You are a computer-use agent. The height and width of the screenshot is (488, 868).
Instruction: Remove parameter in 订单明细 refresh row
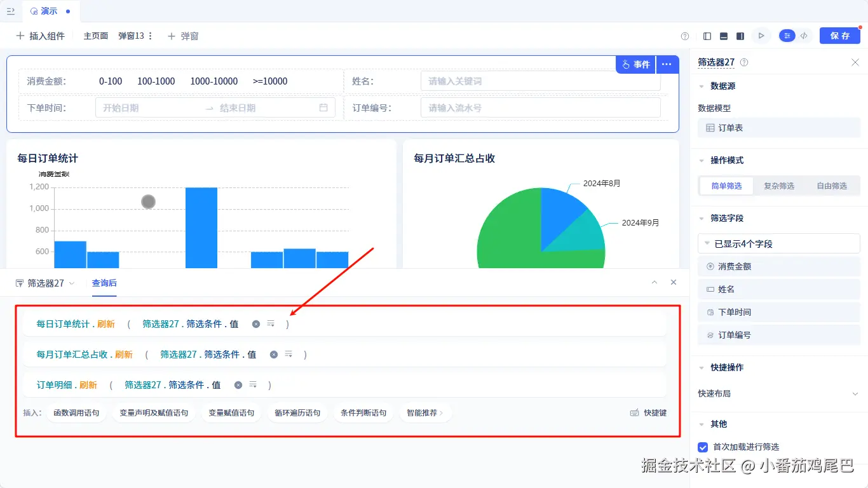(x=238, y=385)
